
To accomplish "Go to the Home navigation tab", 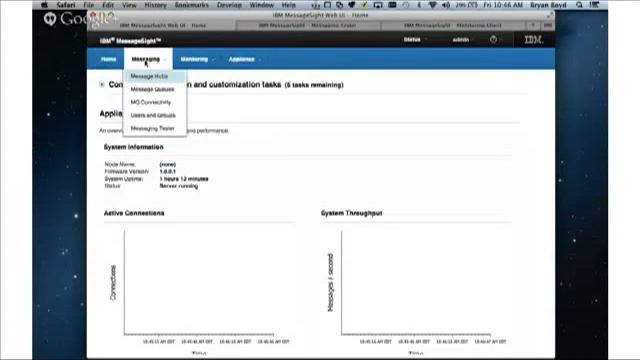I will point(108,59).
